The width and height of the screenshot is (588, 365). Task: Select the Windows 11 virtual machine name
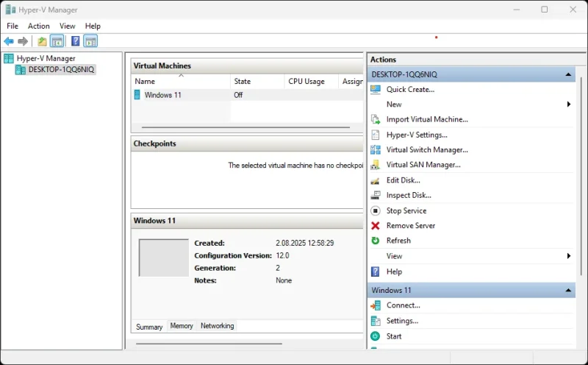[162, 95]
